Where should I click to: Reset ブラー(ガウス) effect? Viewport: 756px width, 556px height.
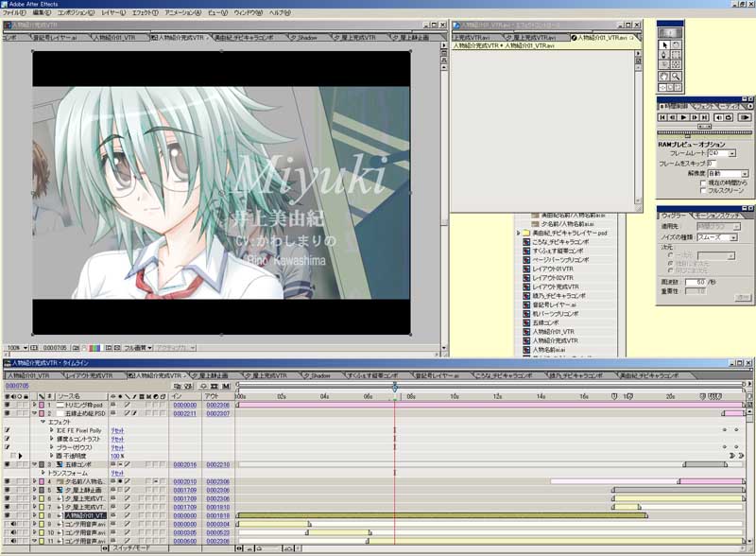point(117,448)
